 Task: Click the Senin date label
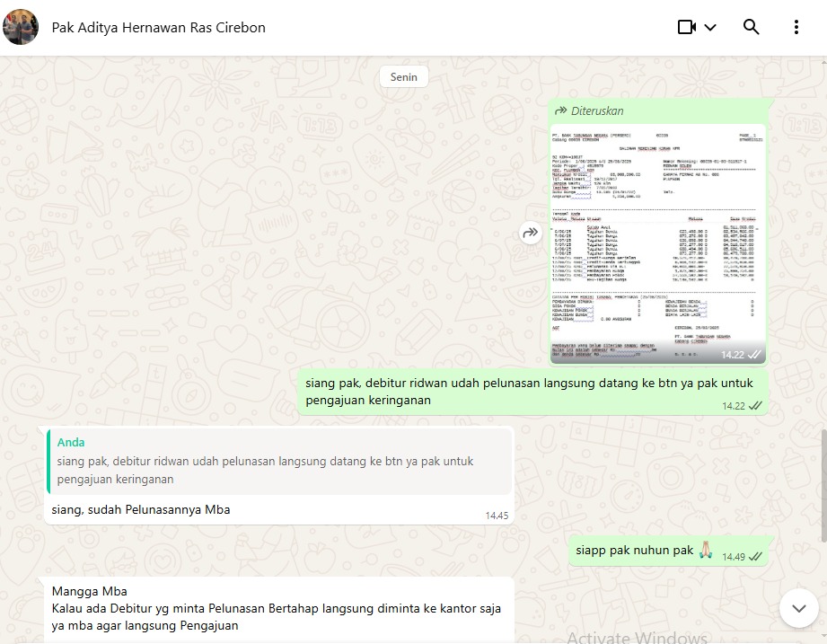(x=404, y=77)
